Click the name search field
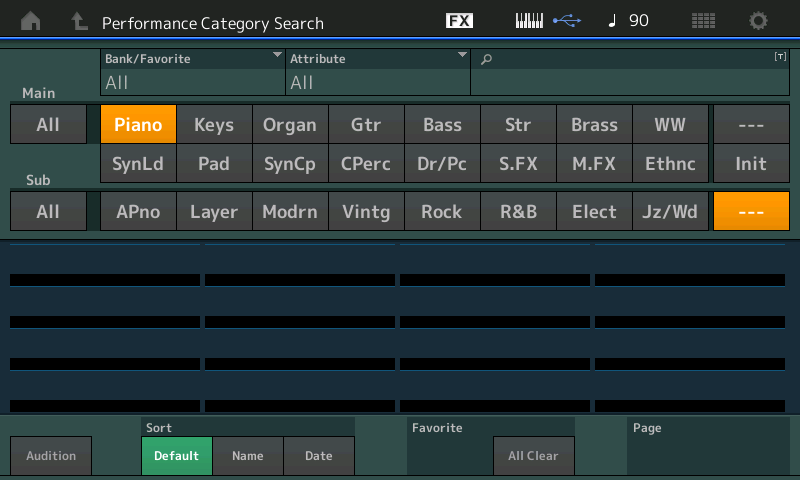 pyautogui.click(x=630, y=72)
